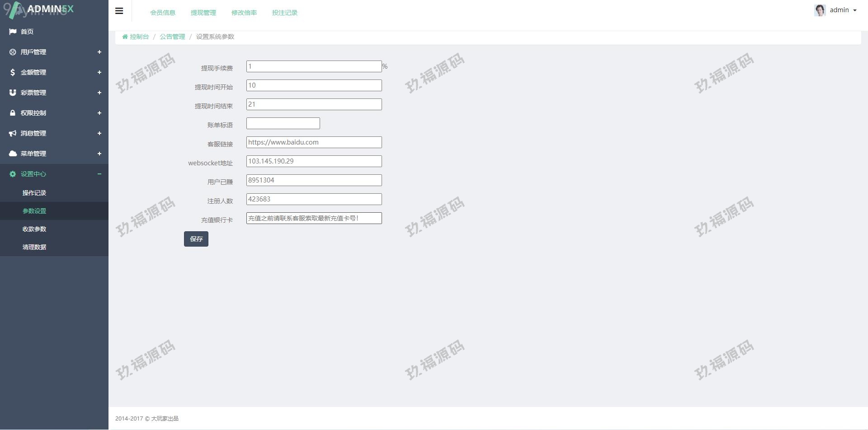
Task: Toggle the hamburger sidebar menu icon
Action: [x=119, y=11]
